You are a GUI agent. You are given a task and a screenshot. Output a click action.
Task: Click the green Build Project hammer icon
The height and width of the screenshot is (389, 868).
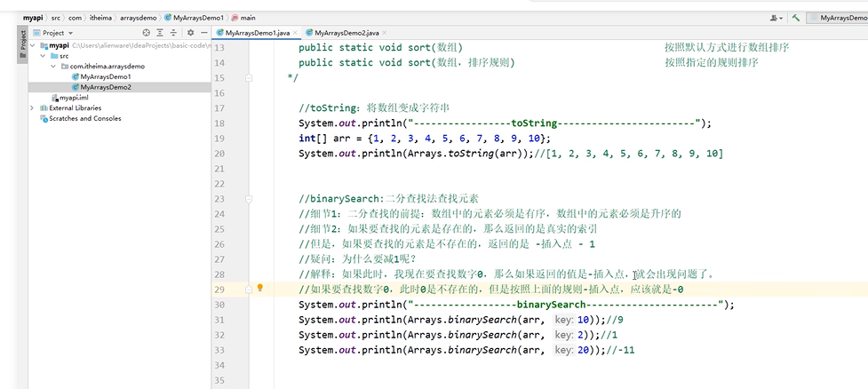tap(796, 18)
